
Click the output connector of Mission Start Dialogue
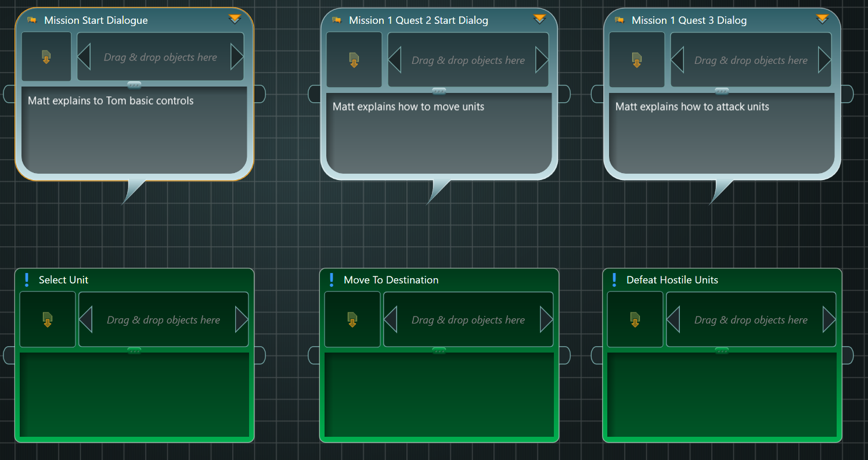click(260, 94)
